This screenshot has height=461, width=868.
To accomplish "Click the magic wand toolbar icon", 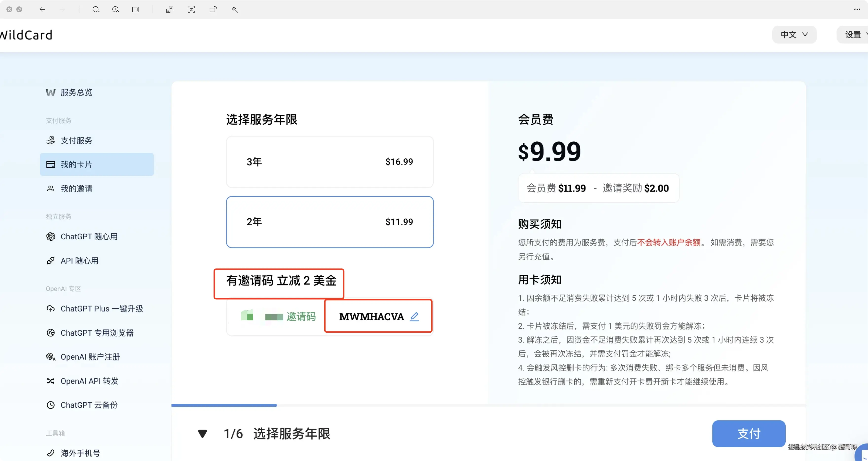I will (x=235, y=9).
